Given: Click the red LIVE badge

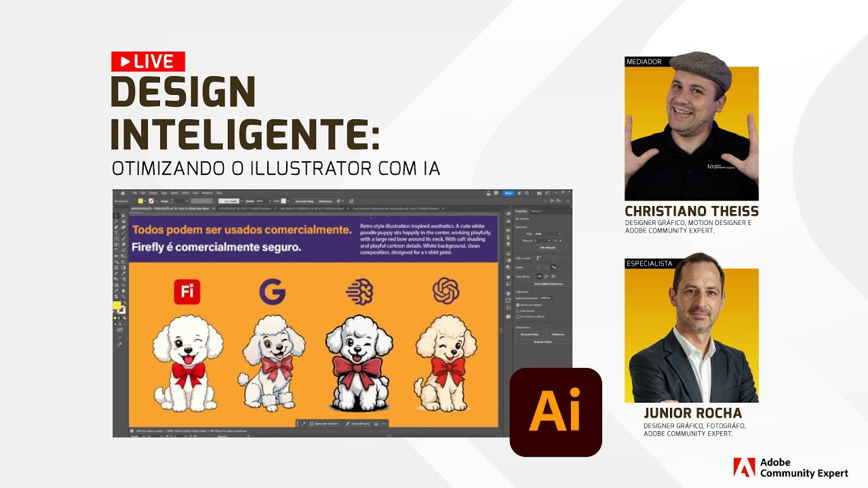Looking at the screenshot, I should coord(149,61).
